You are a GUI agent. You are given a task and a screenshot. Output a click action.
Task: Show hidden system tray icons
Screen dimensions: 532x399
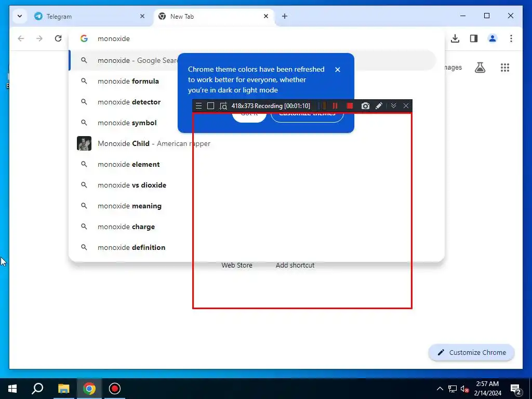point(440,389)
